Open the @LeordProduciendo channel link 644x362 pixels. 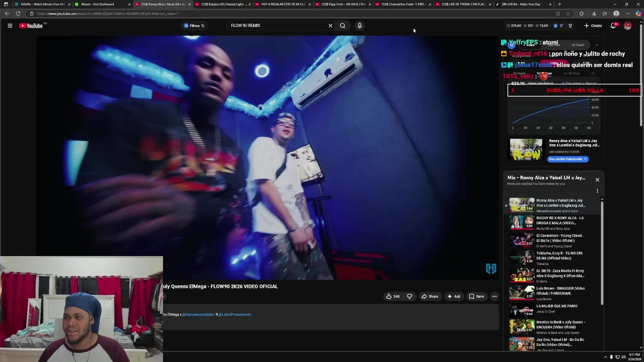tap(235, 315)
